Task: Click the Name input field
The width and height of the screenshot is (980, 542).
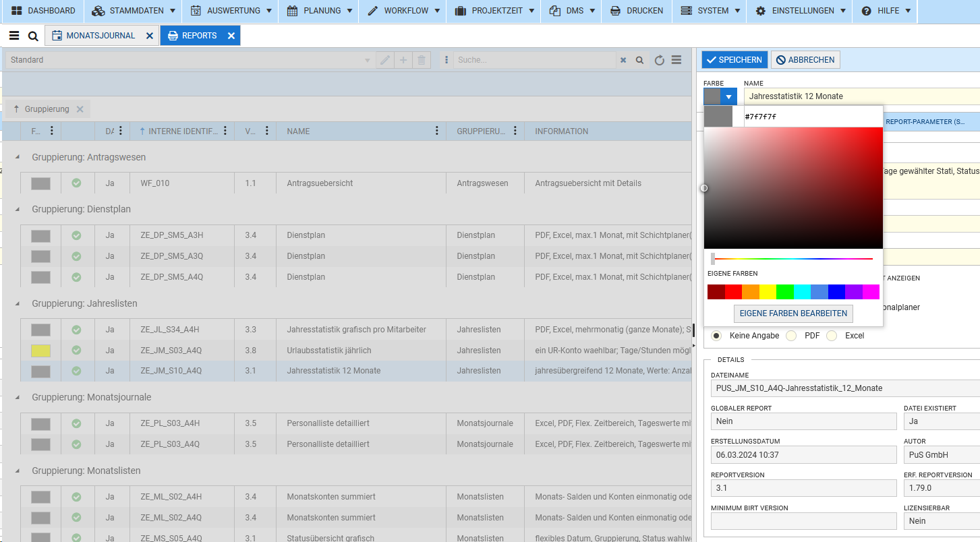Action: [x=861, y=96]
